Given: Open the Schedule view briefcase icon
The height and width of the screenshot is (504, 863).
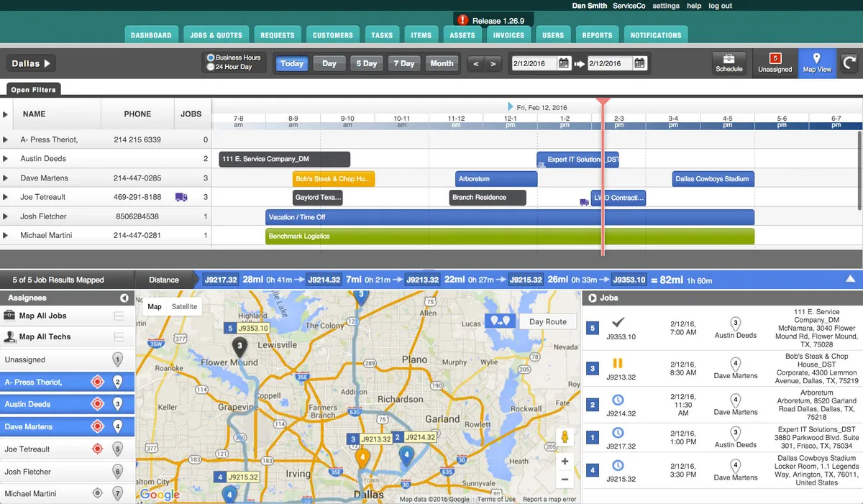Looking at the screenshot, I should pos(729,60).
